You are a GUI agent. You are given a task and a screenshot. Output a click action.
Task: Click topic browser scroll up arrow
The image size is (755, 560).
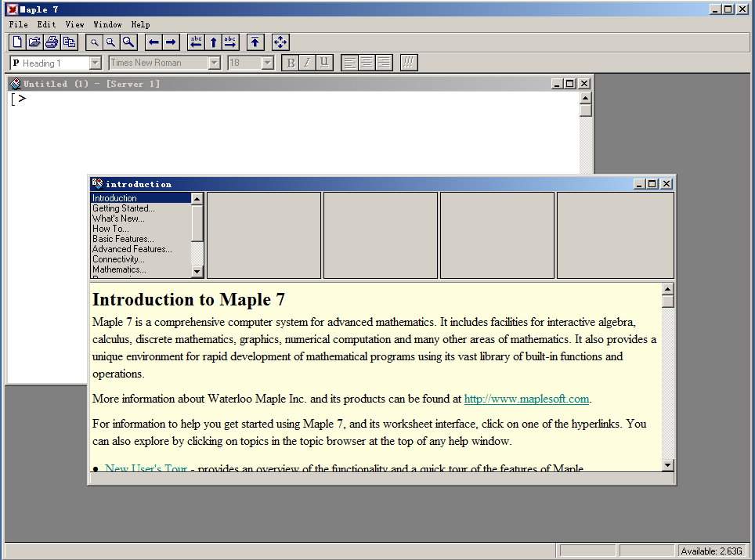(197, 198)
